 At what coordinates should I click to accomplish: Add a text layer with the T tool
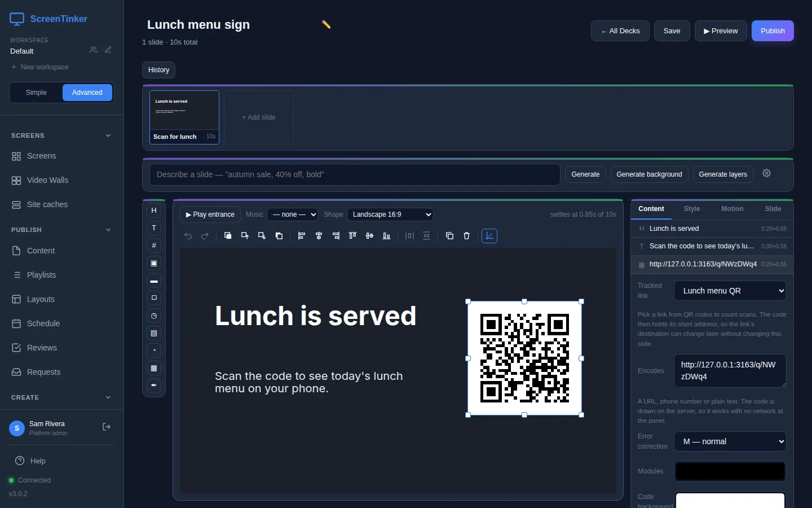point(154,228)
